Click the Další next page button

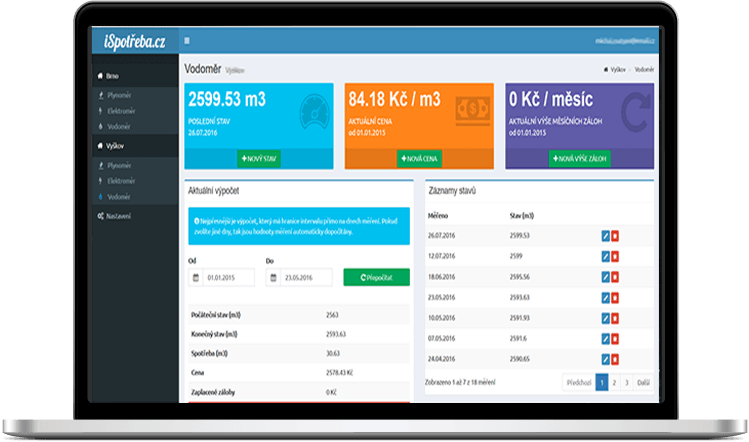click(x=644, y=382)
